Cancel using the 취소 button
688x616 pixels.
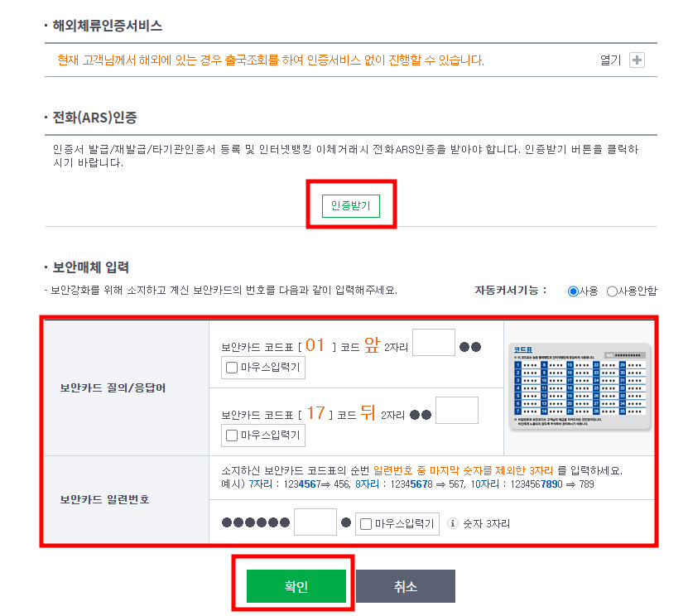click(406, 586)
